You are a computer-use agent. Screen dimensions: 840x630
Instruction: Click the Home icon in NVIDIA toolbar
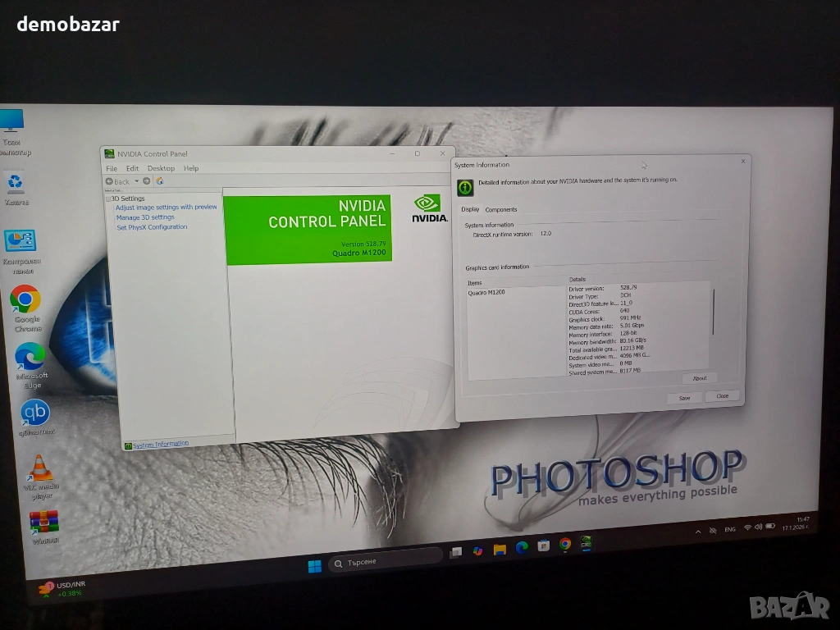tap(160, 181)
